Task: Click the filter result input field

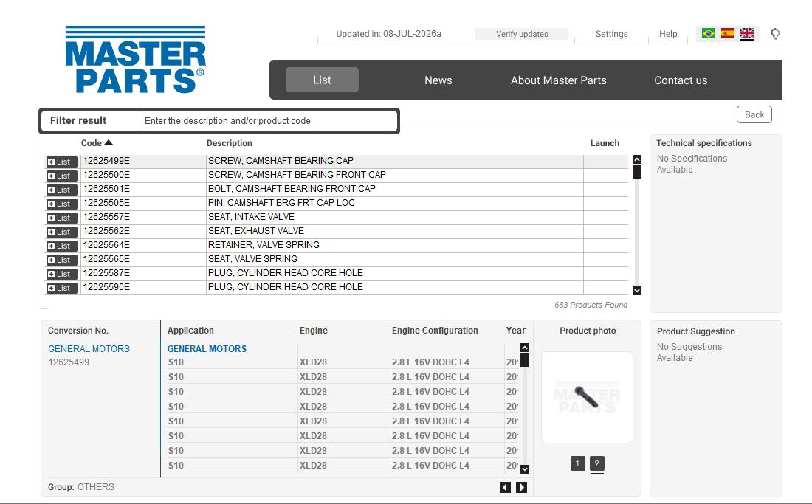Action: tap(268, 120)
